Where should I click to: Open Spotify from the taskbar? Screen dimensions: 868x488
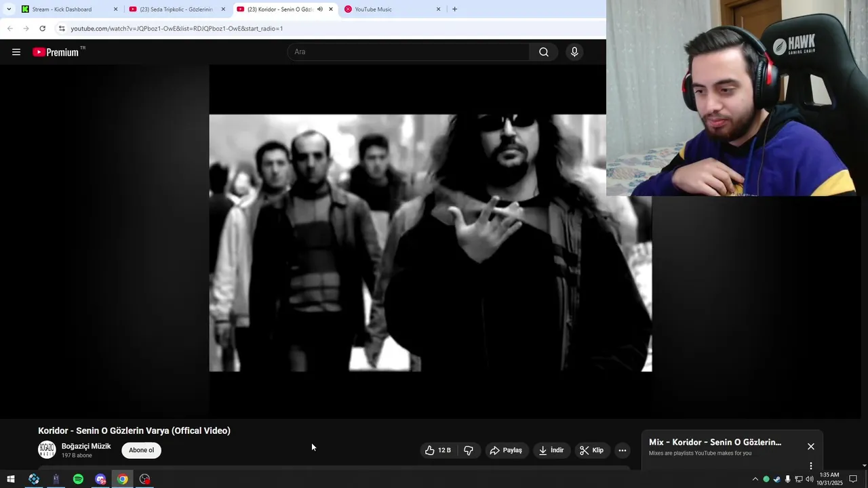(x=78, y=479)
